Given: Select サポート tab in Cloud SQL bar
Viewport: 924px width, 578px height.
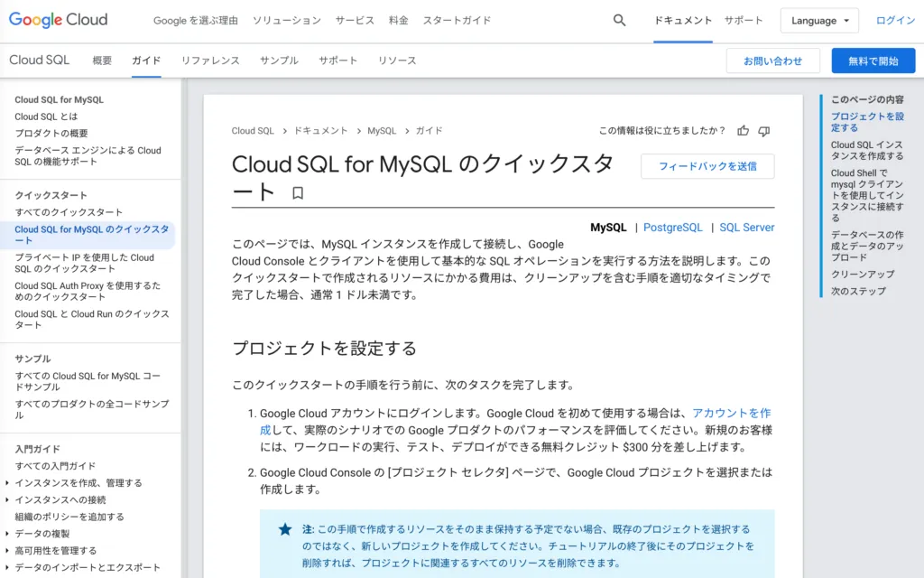Looking at the screenshot, I should click(338, 61).
